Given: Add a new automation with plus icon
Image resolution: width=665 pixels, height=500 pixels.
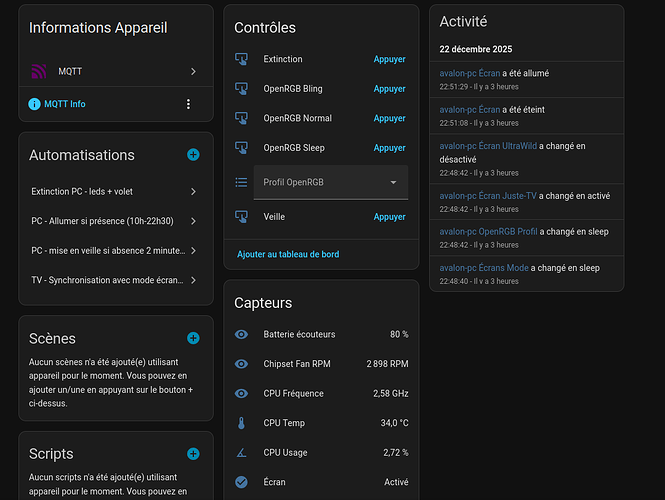Looking at the screenshot, I should tap(193, 155).
